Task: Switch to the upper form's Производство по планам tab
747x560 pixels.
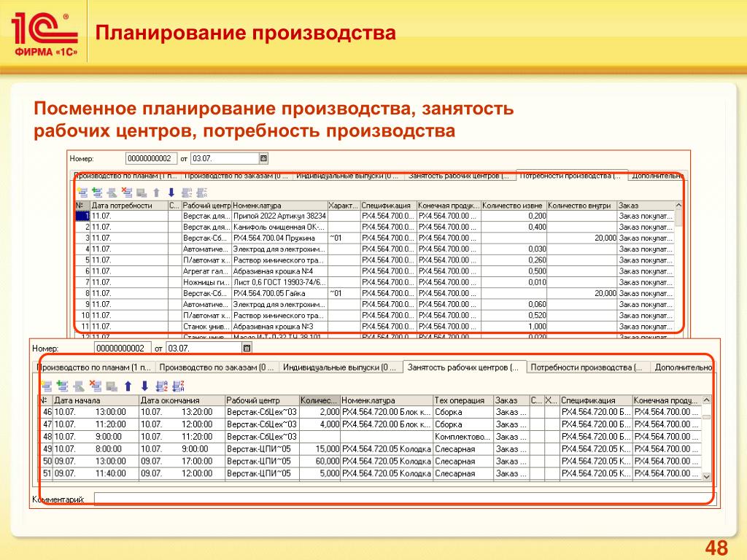Action: click(x=126, y=176)
